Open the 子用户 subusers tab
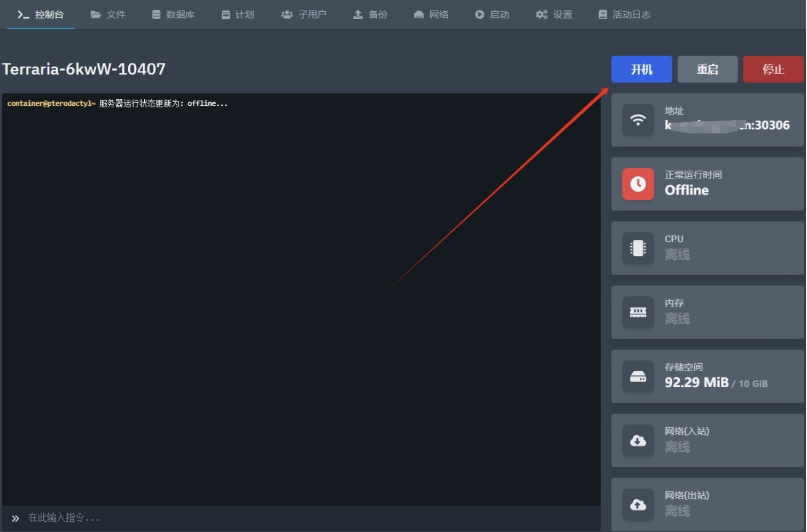This screenshot has height=532, width=807. [304, 14]
